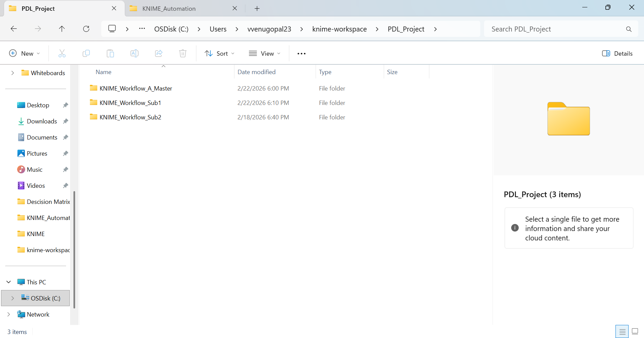Click the Cut scissors icon

click(x=62, y=53)
